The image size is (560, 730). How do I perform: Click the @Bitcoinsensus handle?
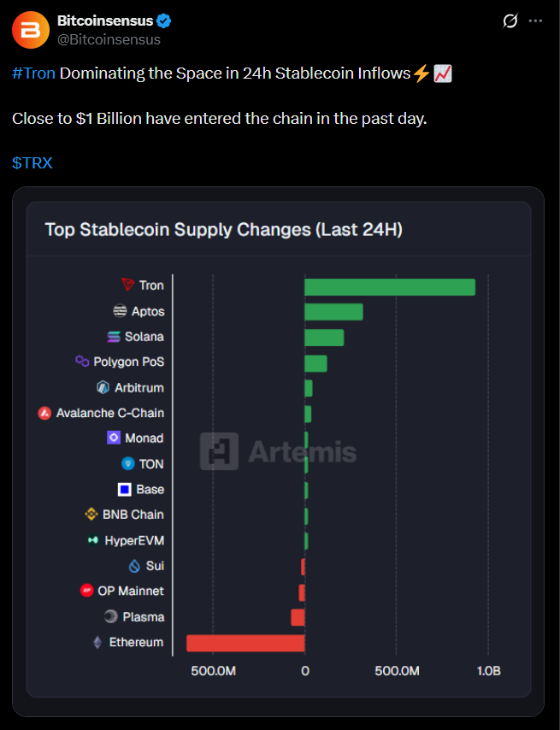click(109, 39)
